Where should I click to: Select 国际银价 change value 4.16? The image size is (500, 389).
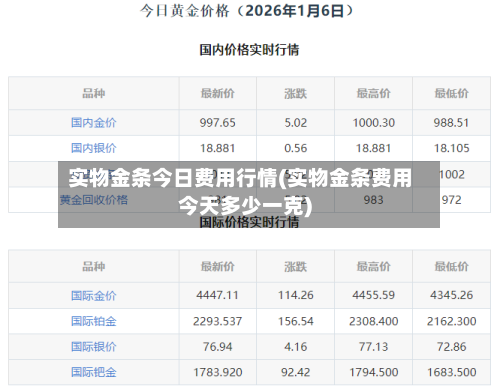coord(296,347)
